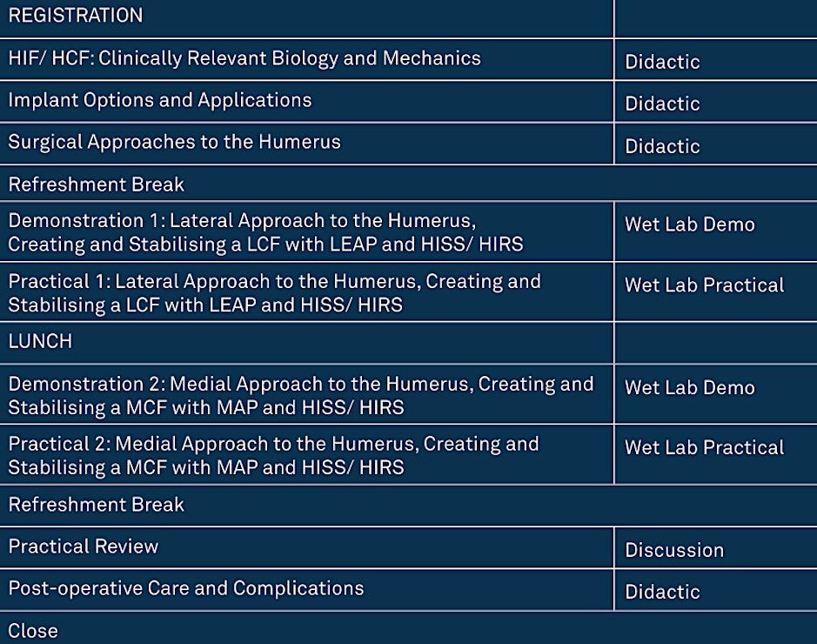Click the LUNCH row
Image resolution: width=817 pixels, height=644 pixels.
[x=40, y=341]
